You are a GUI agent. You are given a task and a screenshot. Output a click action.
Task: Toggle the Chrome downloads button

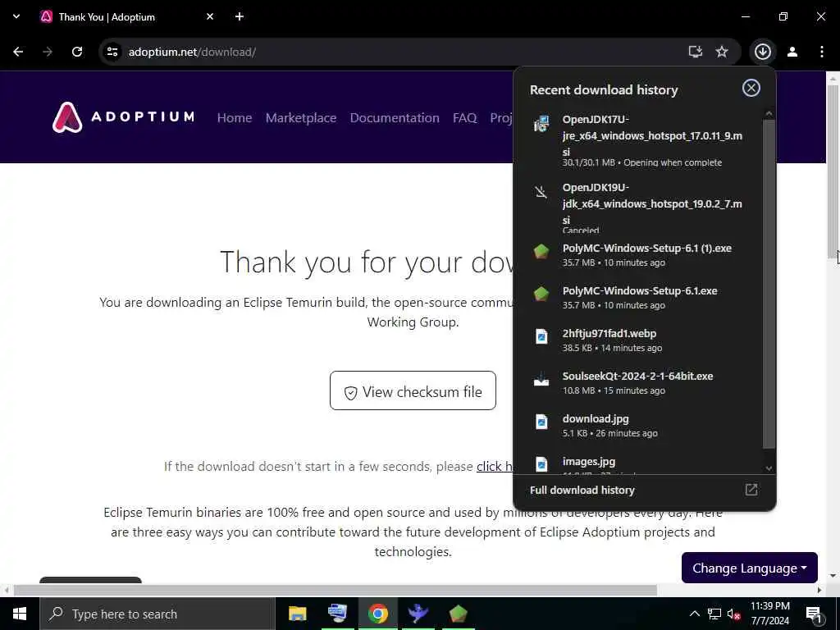[763, 52]
